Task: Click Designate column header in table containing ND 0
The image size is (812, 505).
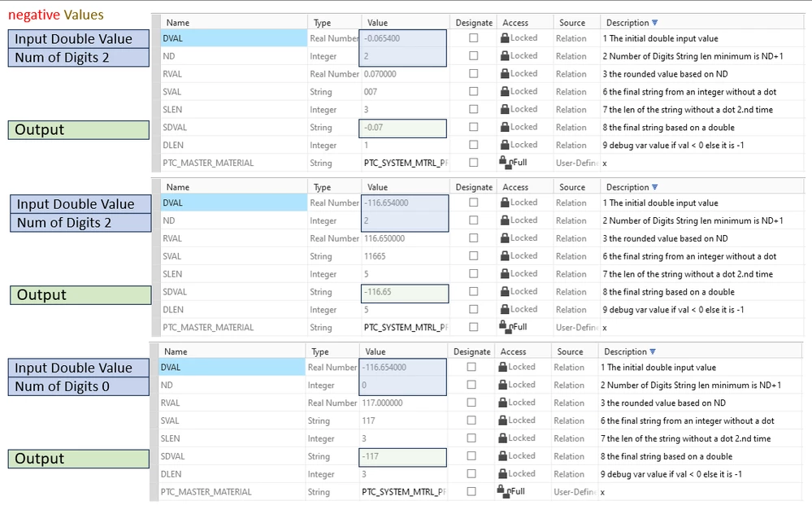Action: pos(471,351)
